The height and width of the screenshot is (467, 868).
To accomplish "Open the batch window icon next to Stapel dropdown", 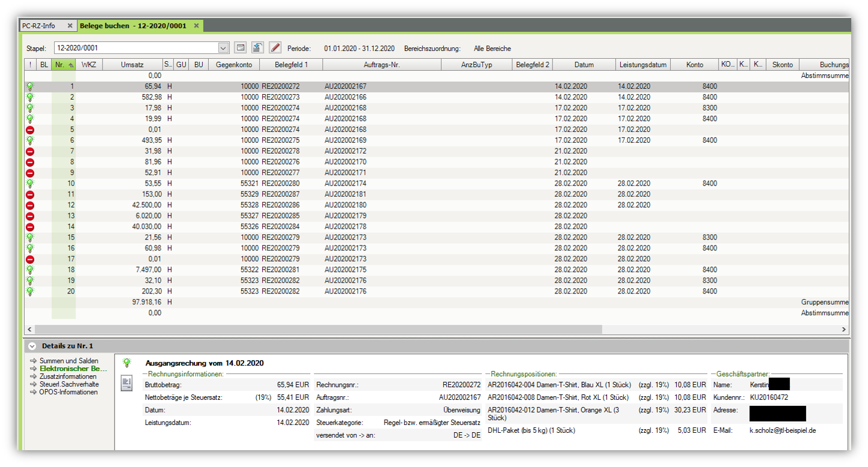I will [x=240, y=48].
